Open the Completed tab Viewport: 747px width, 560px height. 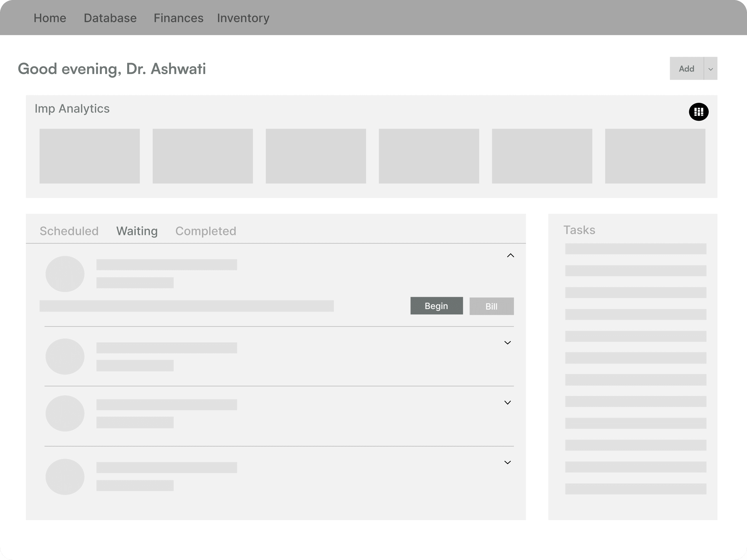(206, 231)
